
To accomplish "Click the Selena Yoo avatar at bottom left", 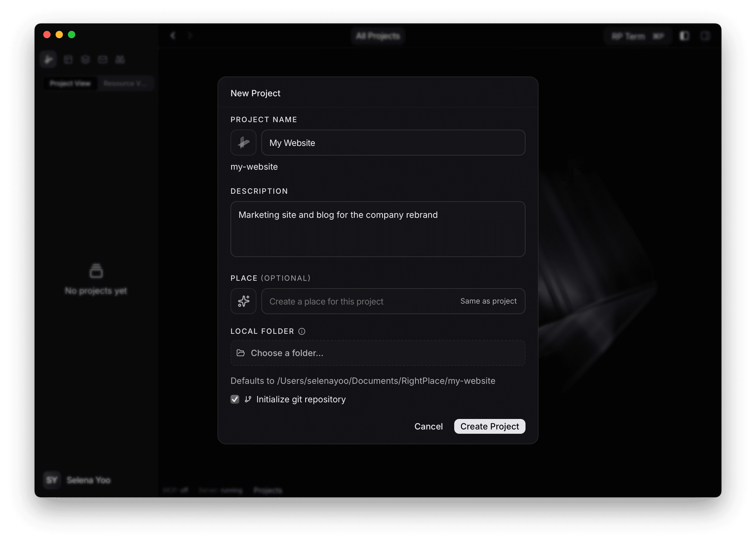I will tap(52, 480).
